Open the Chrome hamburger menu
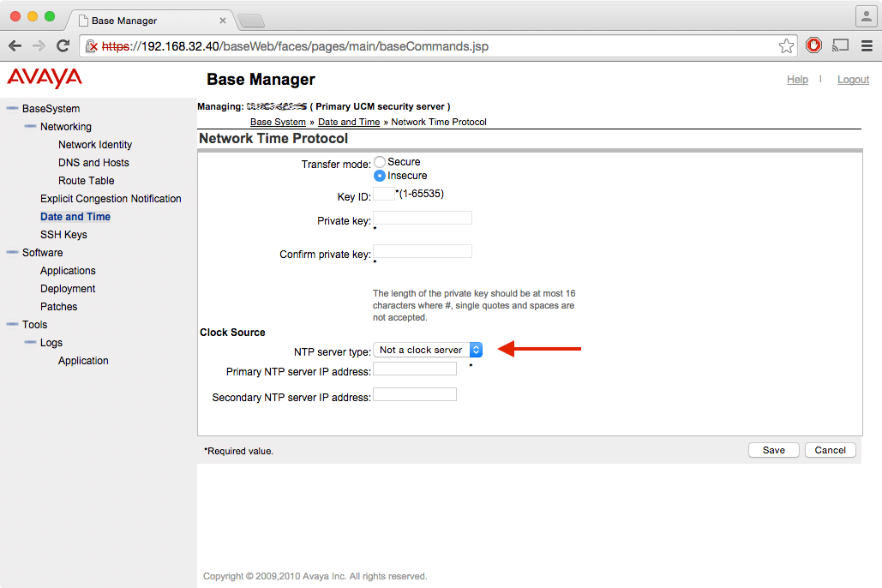 pyautogui.click(x=867, y=46)
